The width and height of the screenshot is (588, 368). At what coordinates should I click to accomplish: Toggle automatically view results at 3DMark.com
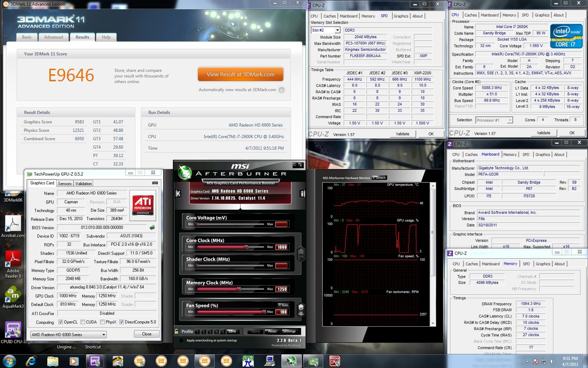tap(282, 90)
